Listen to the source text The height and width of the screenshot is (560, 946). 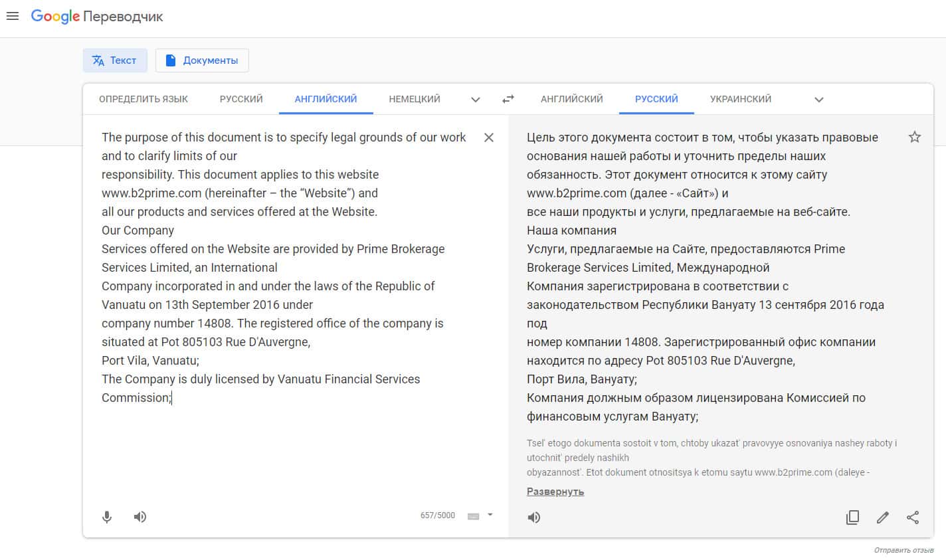[x=140, y=517]
